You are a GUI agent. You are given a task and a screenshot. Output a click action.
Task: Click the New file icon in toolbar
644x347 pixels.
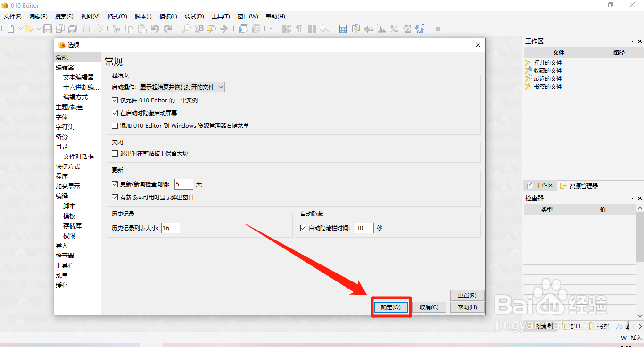pos(11,29)
